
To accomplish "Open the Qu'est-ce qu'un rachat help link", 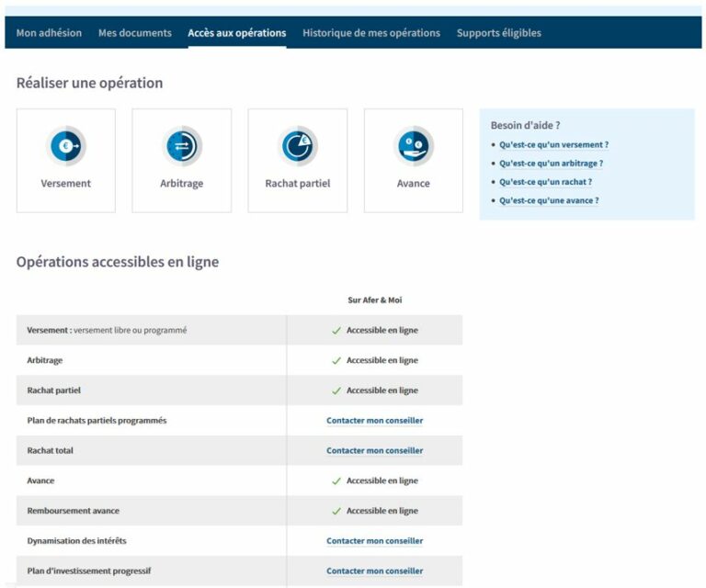I will click(x=545, y=182).
